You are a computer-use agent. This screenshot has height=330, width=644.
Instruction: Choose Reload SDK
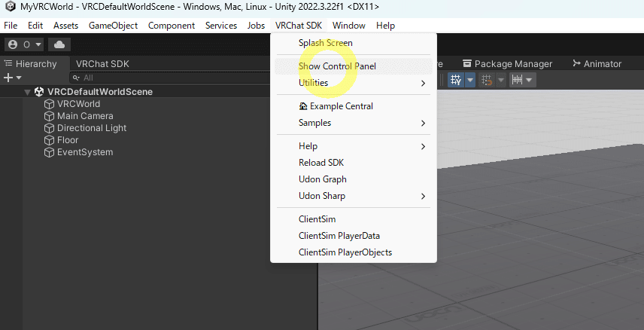click(353, 163)
